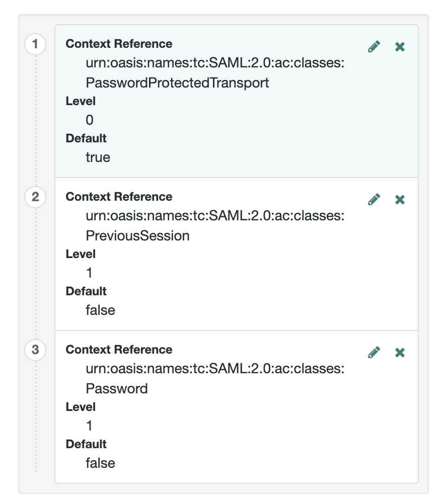
Task: Toggle Default for the Password entry
Action: point(101,463)
